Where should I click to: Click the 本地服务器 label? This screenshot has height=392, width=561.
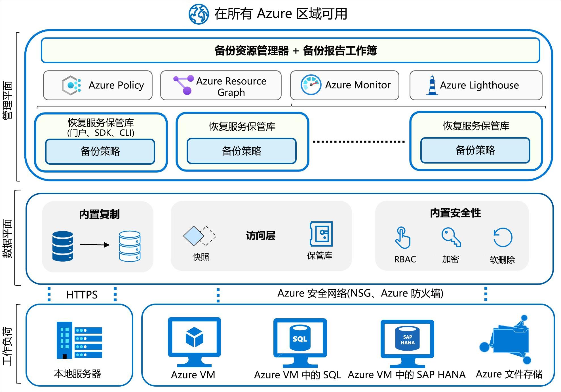(x=77, y=374)
